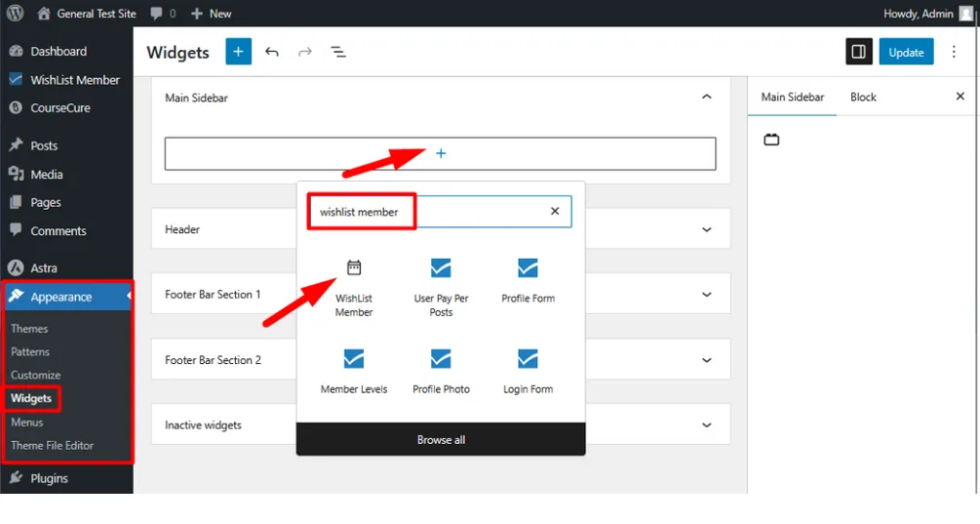Click the CourseCure sidebar icon
This screenshot has height=524, width=980.
17,107
